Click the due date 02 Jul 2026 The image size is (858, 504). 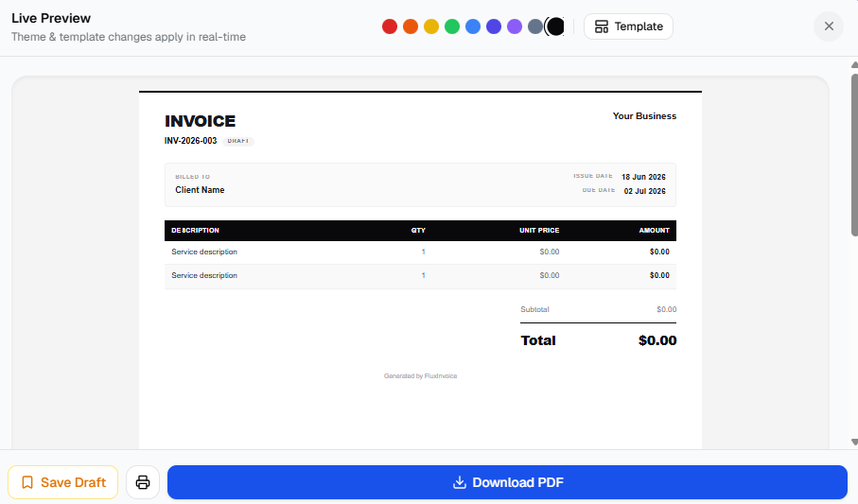coord(644,191)
